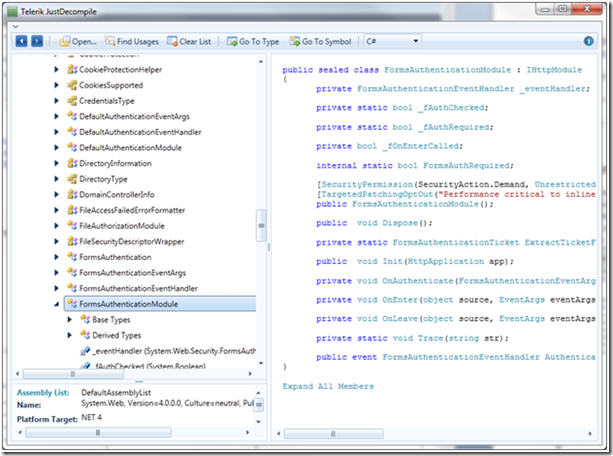This screenshot has height=456, width=613.
Task: Click the tree pane vertical scrollbar thumb
Action: (261, 226)
